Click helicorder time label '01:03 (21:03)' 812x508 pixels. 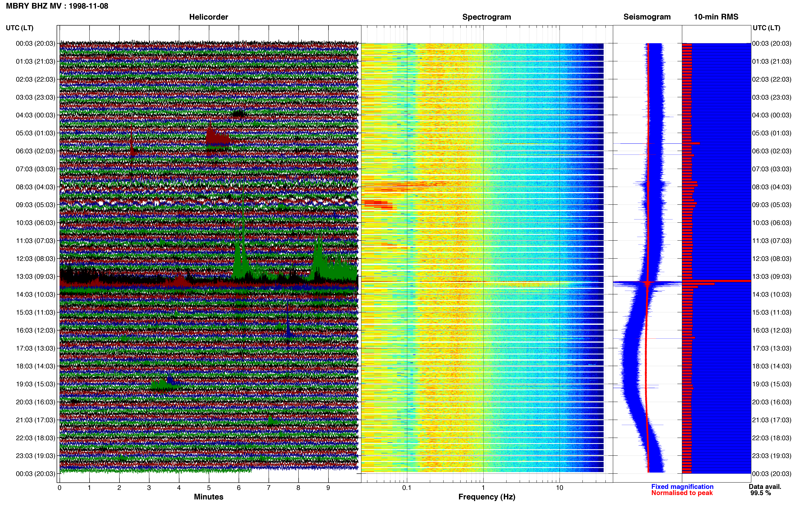(x=36, y=61)
